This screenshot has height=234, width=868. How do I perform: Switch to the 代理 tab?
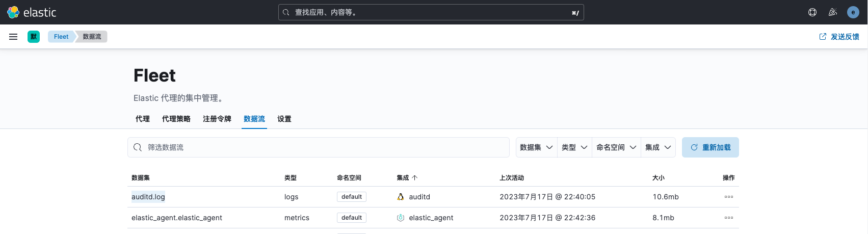[x=143, y=119]
